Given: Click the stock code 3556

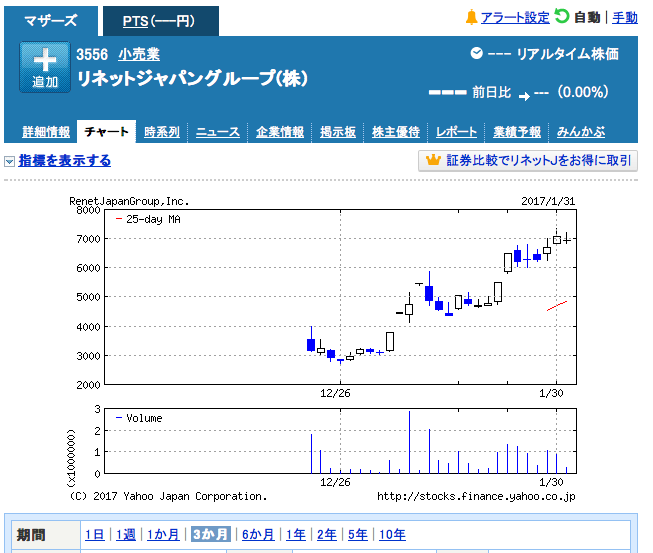Looking at the screenshot, I should click(92, 55).
